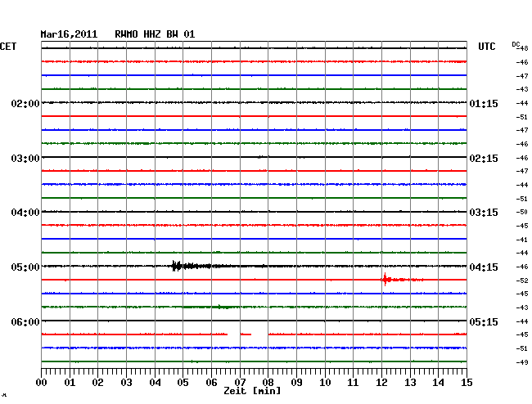The width and height of the screenshot is (532, 404).
Task: Select the 04:00 CET time label
Action: [25, 213]
